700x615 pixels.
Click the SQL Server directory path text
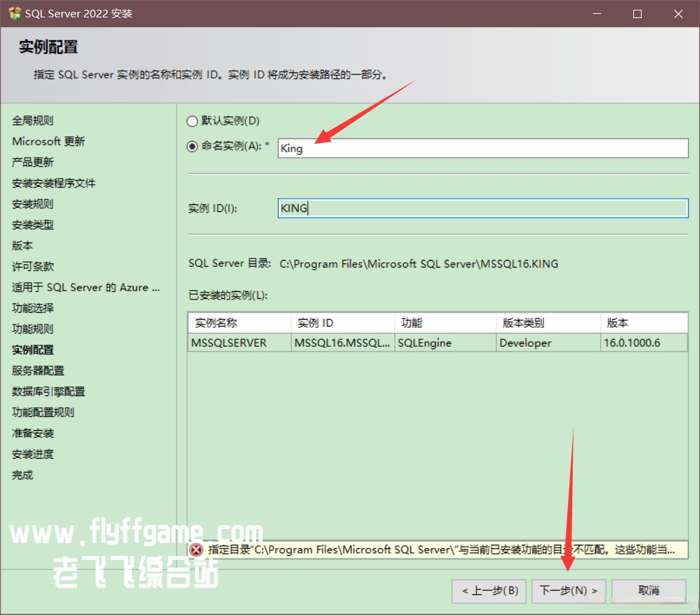click(x=418, y=264)
